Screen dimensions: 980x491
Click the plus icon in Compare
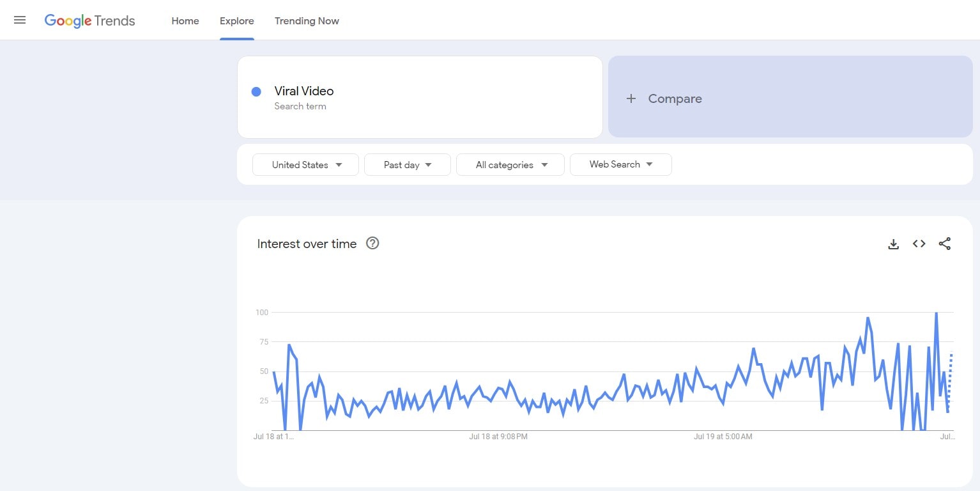(x=631, y=98)
